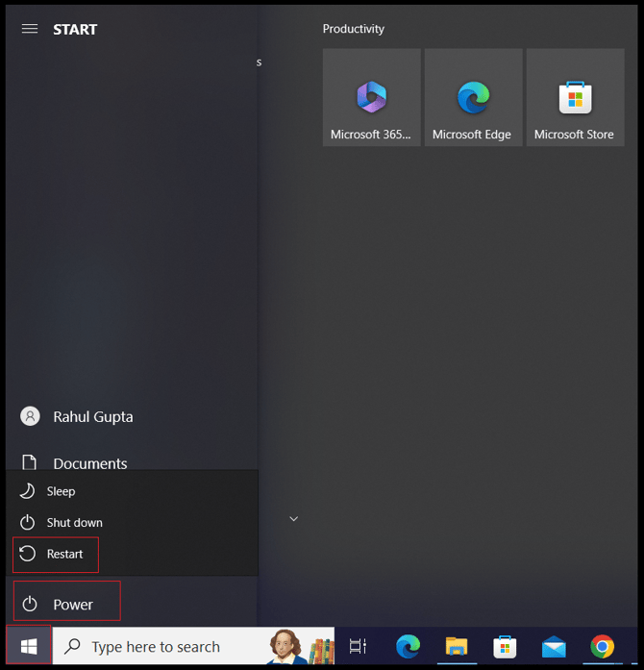Select Sleep from the power menu

click(61, 491)
